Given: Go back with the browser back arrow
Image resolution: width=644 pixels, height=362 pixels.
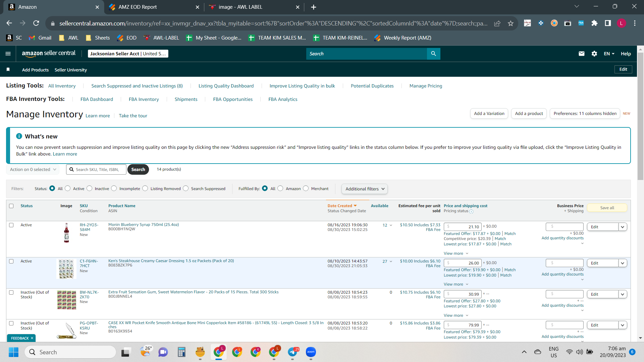Looking at the screenshot, I should click(x=9, y=23).
